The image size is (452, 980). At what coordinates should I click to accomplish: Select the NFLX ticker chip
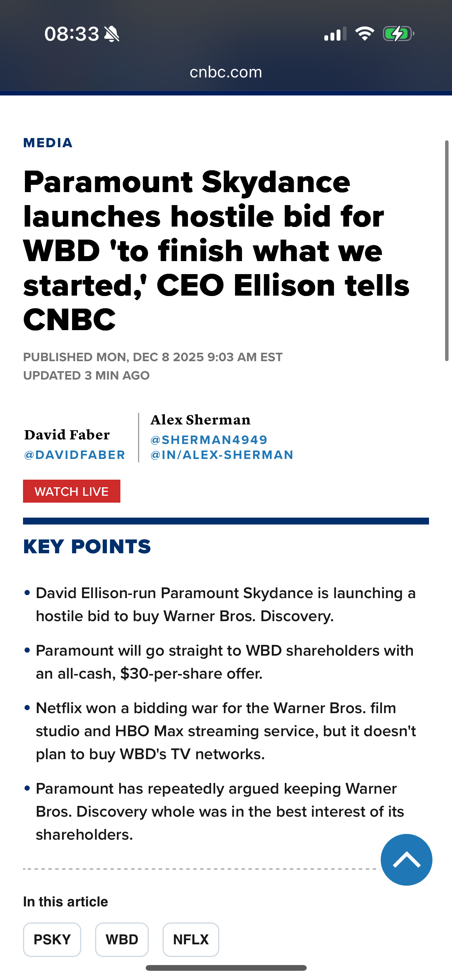pyautogui.click(x=191, y=939)
